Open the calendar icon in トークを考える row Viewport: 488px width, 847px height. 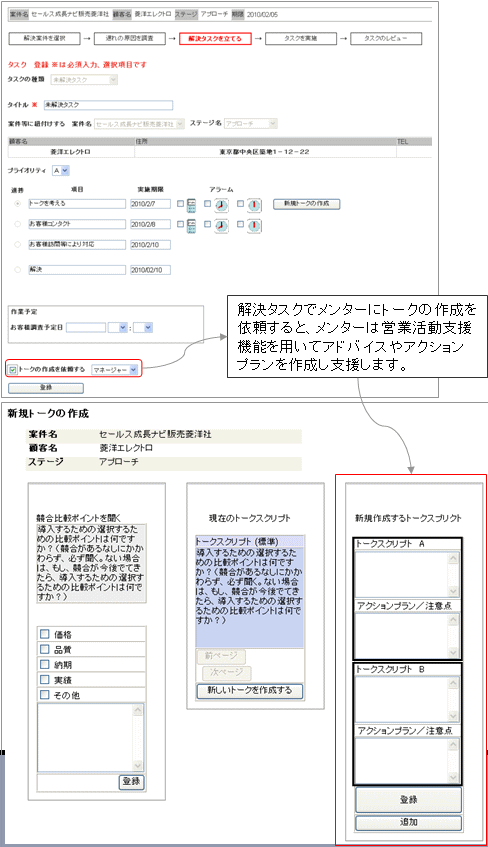(x=191, y=205)
